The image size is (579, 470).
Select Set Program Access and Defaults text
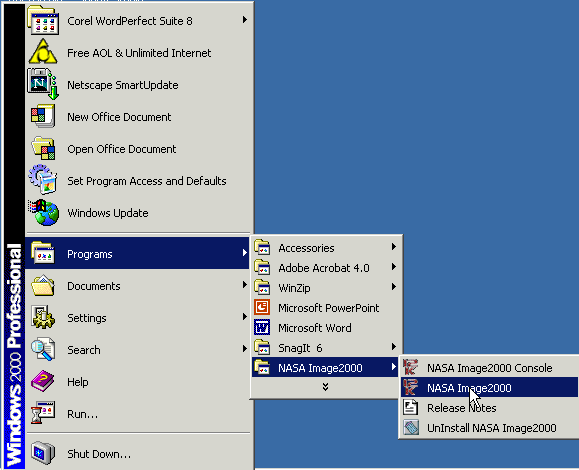pyautogui.click(x=147, y=181)
